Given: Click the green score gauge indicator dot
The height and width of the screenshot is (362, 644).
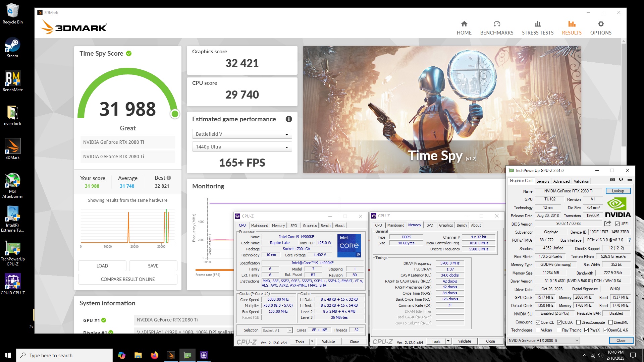Looking at the screenshot, I should click(175, 114).
